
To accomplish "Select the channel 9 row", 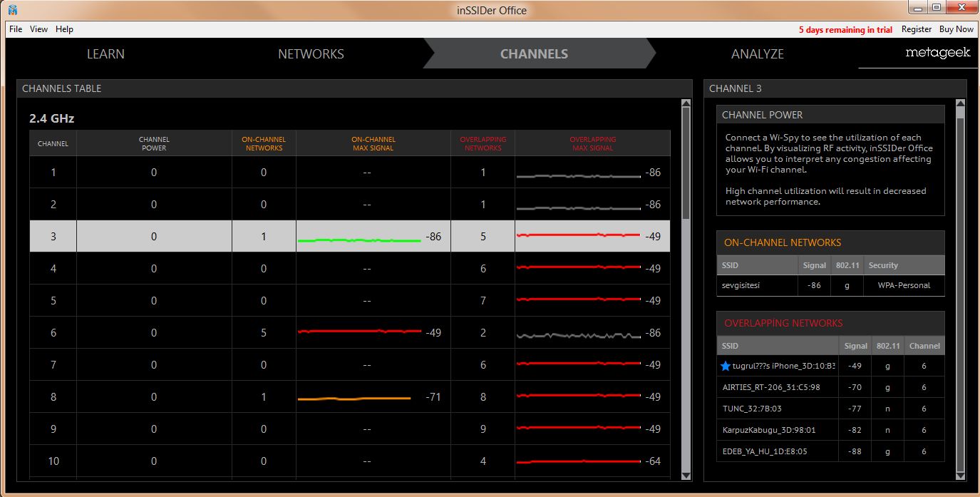I will coord(350,429).
